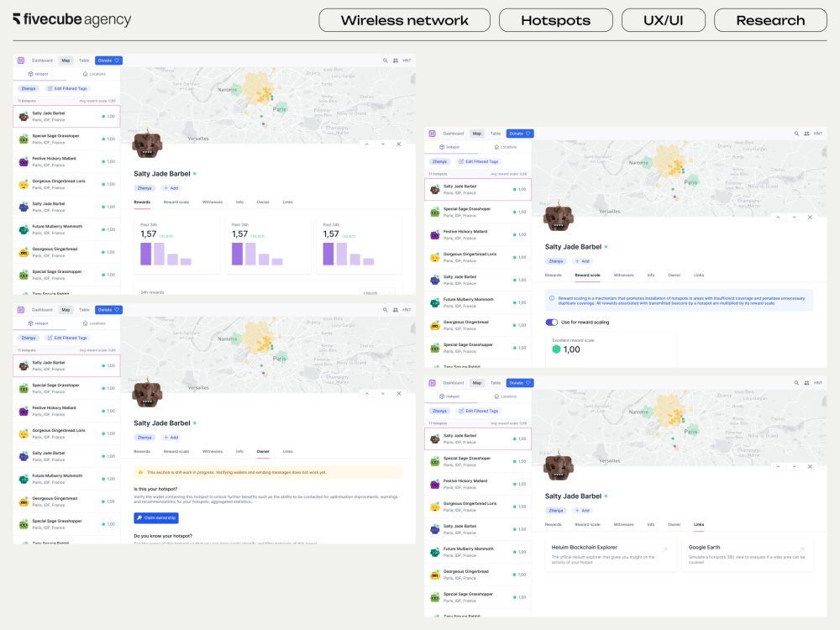Open Owner tab in the Reward scale panel
The image size is (840, 630).
(x=674, y=275)
